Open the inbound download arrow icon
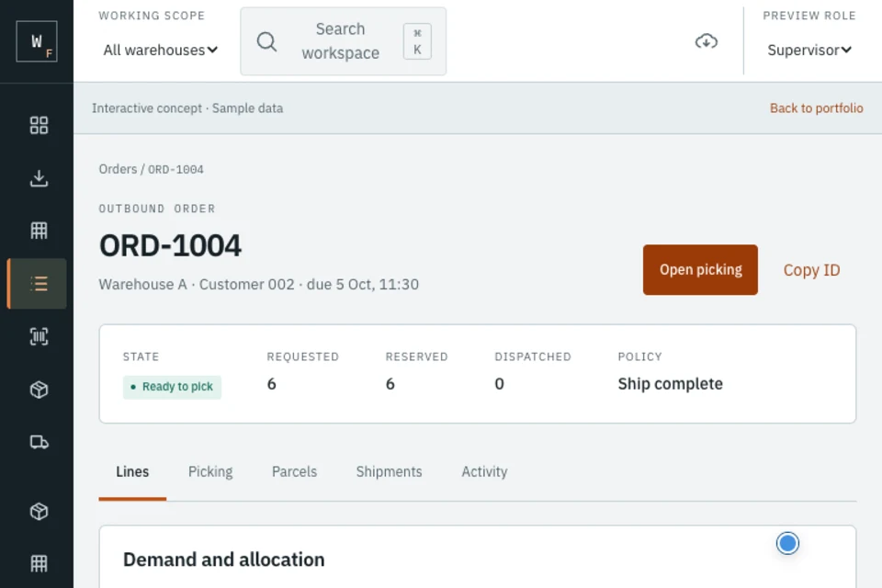This screenshot has width=882, height=588. coord(39,178)
